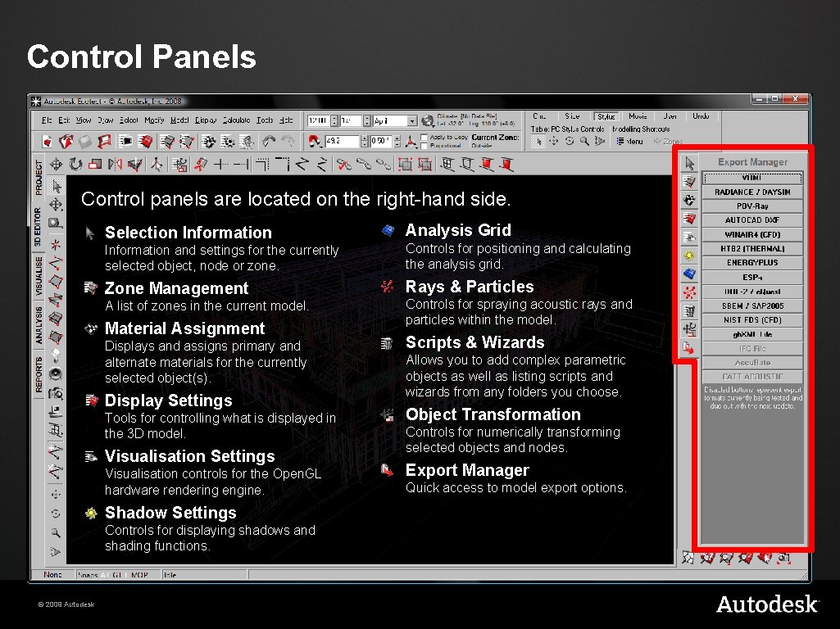Click the Material Assignment panel icon

(x=91, y=328)
